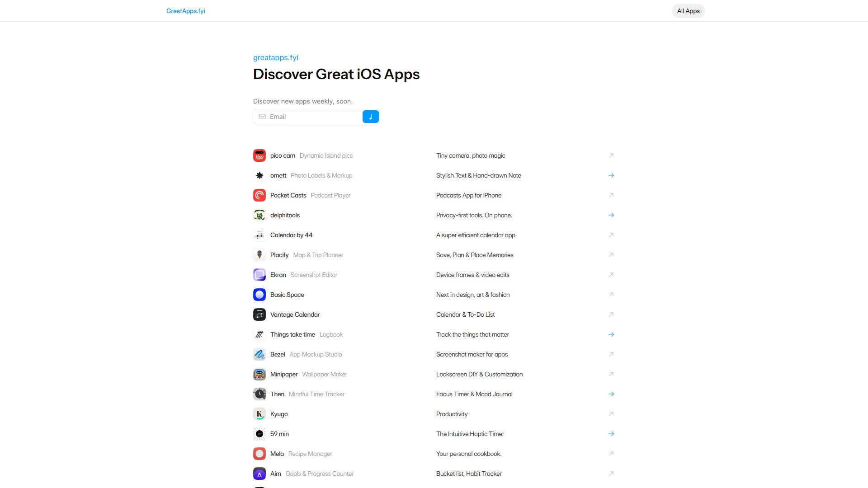
Task: Open external arrow for Calendar by 44
Action: coord(611,235)
